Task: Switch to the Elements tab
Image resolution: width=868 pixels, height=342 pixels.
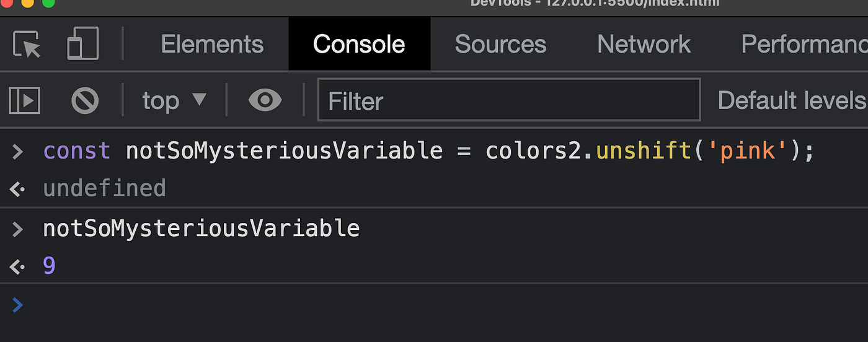Action: (212, 44)
